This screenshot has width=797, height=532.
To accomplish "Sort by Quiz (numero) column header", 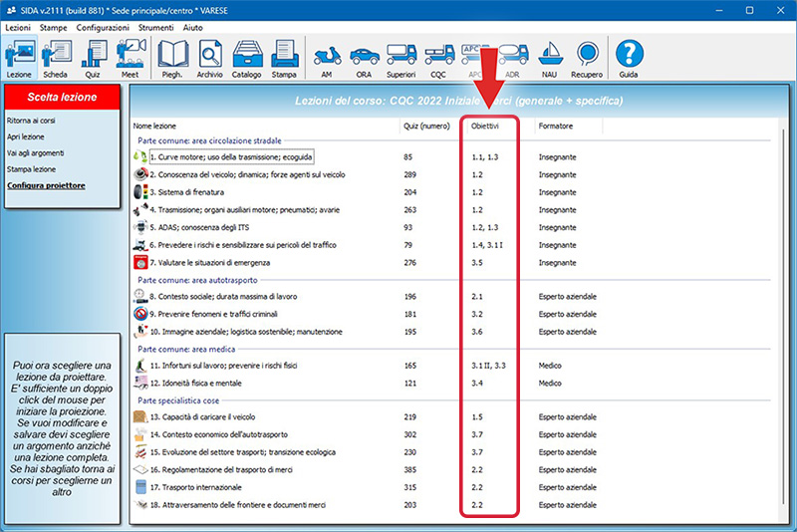I will (x=426, y=127).
